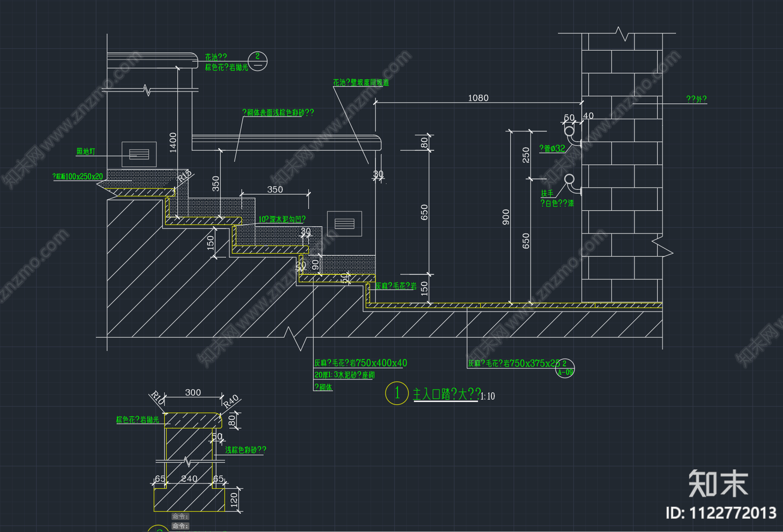This screenshot has width=783, height=532.
Task: Click the 20厚1:3水泥砂?座砌 note
Action: click(345, 375)
